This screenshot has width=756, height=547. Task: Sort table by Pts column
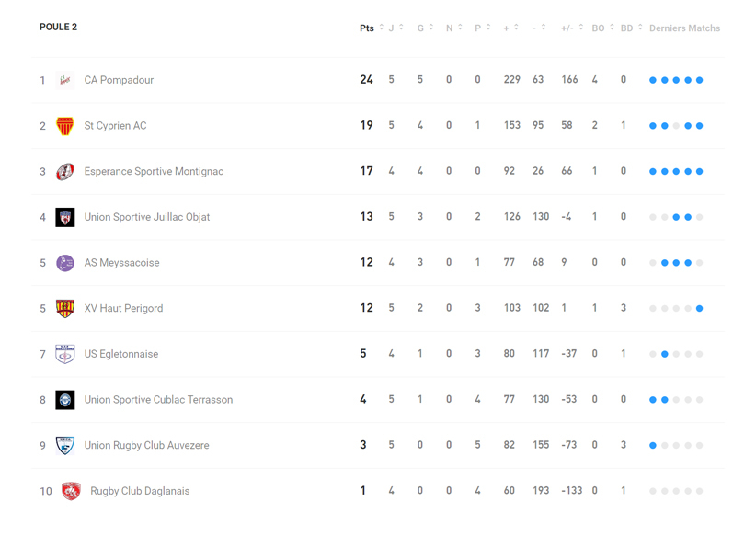(x=371, y=28)
